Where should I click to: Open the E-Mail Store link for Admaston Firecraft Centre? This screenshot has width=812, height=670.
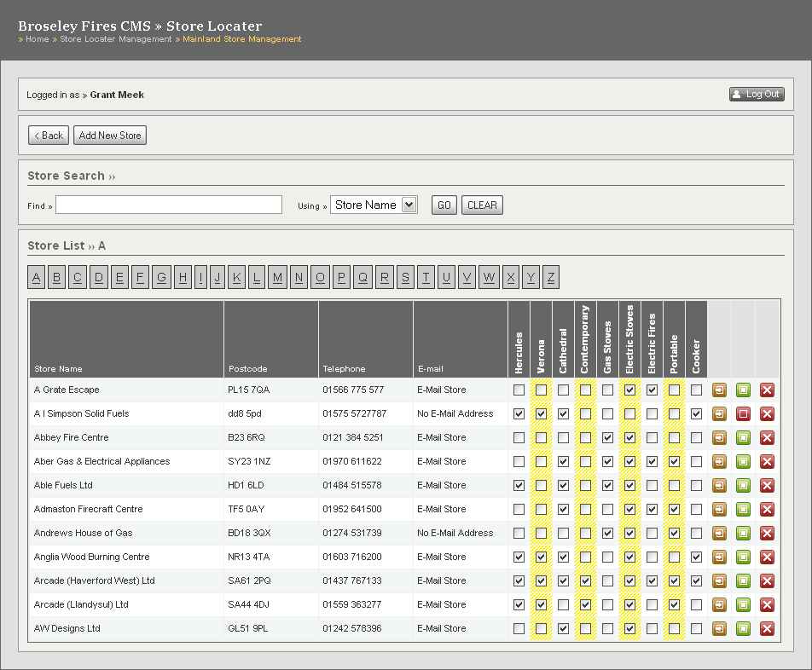click(441, 509)
